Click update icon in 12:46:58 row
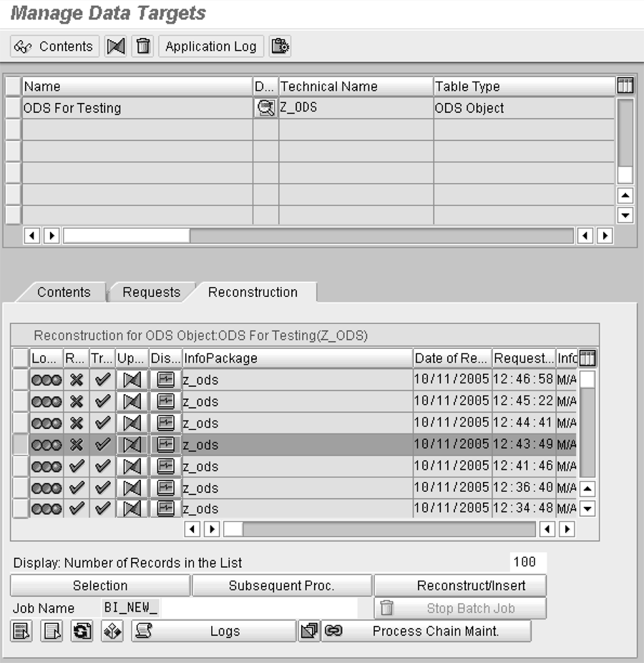The width and height of the screenshot is (644, 663). (132, 380)
